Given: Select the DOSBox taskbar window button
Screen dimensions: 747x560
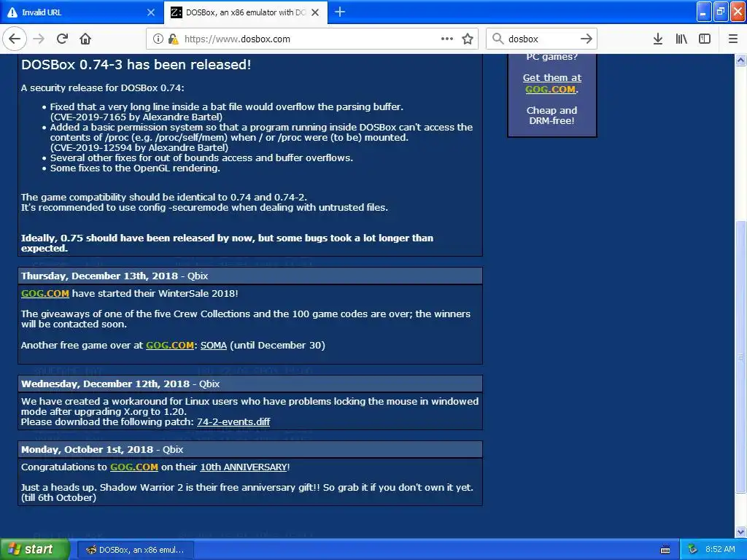Looking at the screenshot, I should coord(135,550).
